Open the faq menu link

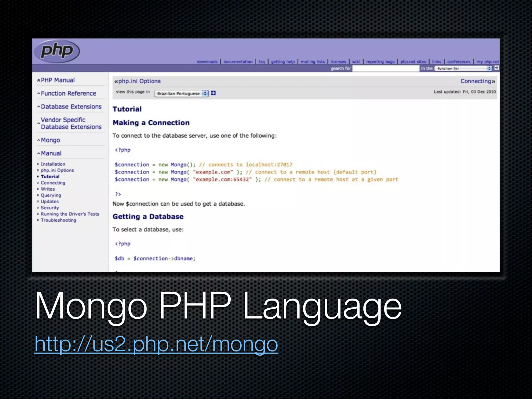262,62
